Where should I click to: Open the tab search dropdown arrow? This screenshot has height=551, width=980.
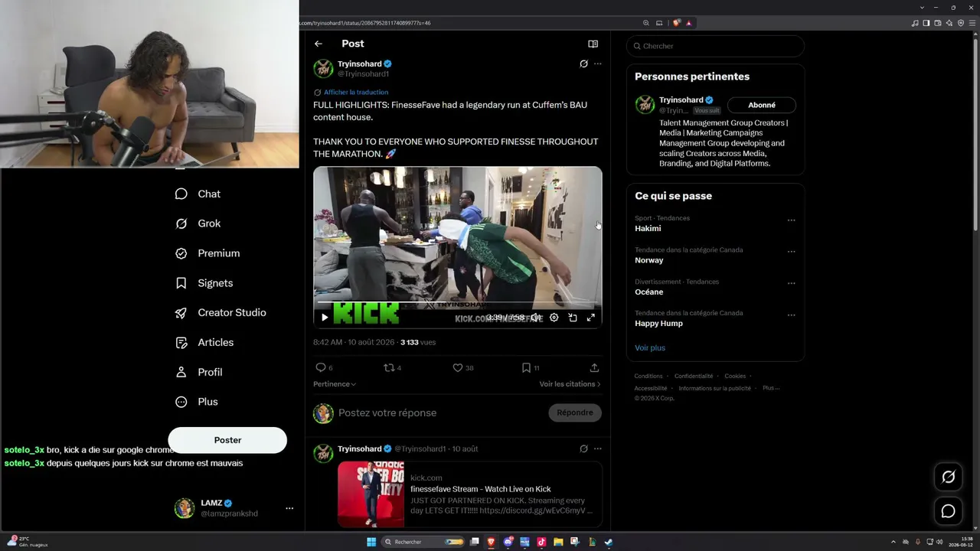click(922, 8)
